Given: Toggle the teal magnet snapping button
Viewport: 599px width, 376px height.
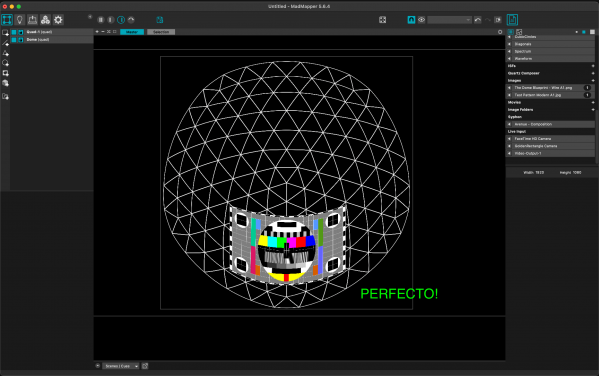Looking at the screenshot, I should click(411, 19).
